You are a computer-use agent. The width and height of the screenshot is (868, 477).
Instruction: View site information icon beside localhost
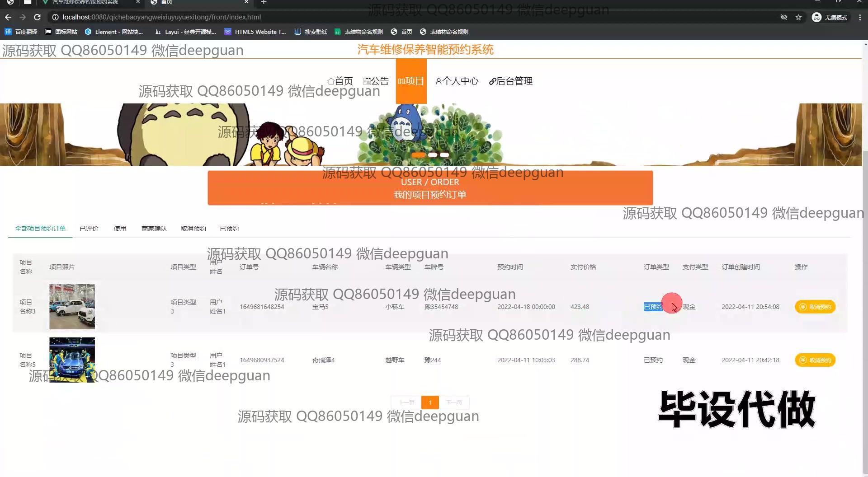55,17
